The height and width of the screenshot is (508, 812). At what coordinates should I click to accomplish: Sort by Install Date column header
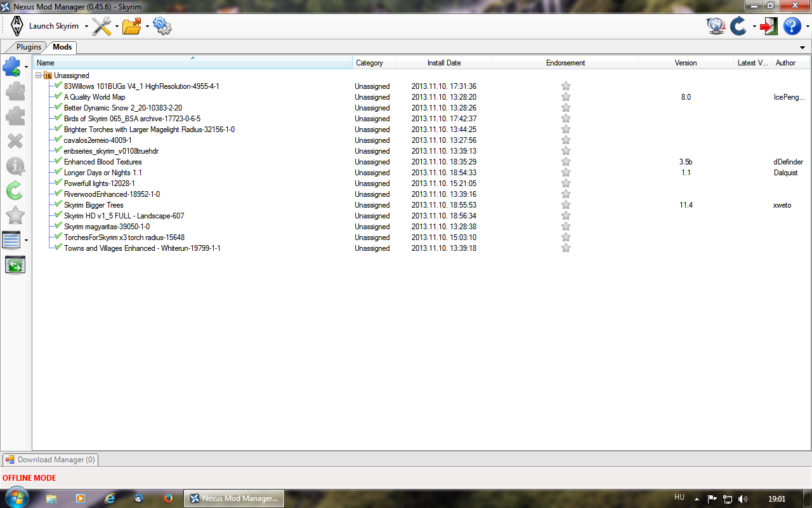444,62
